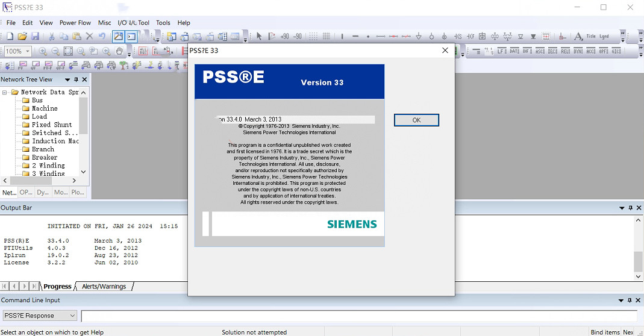This screenshot has height=336, width=644.
Task: Click the Title toolbar icon
Action: tap(591, 37)
